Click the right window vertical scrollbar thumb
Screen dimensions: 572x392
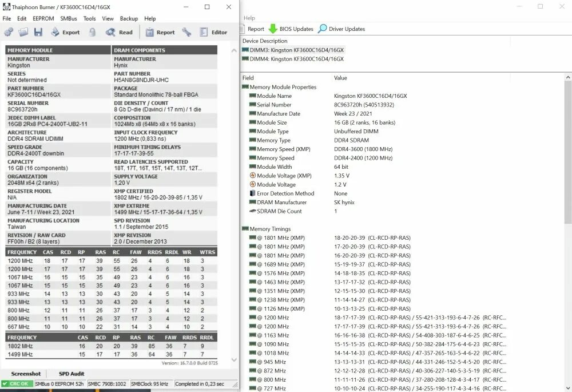point(568,153)
